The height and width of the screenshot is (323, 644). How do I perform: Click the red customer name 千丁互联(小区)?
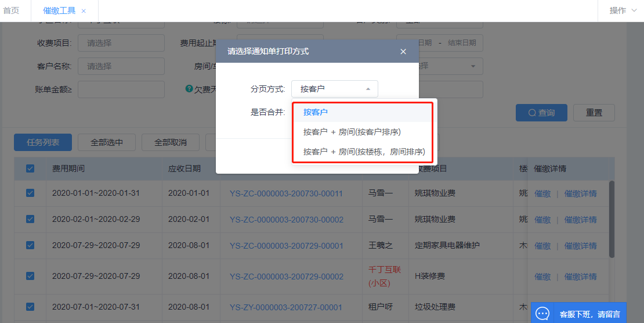(x=385, y=276)
